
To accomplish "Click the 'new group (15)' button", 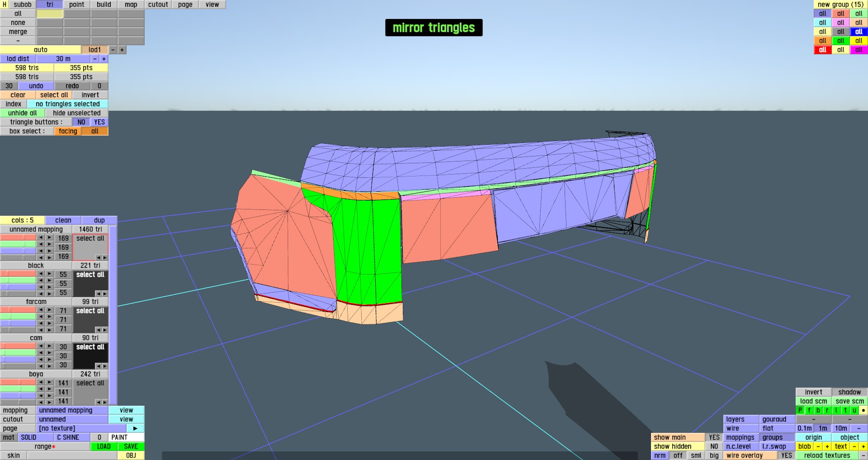I will (x=841, y=5).
